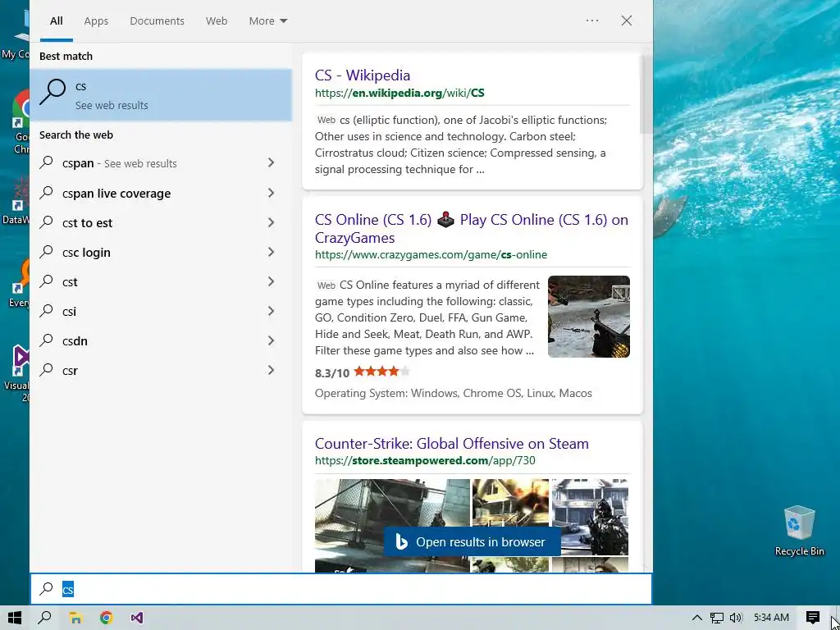
Task: Click the 5:34 AM taskbar clock
Action: [x=771, y=618]
